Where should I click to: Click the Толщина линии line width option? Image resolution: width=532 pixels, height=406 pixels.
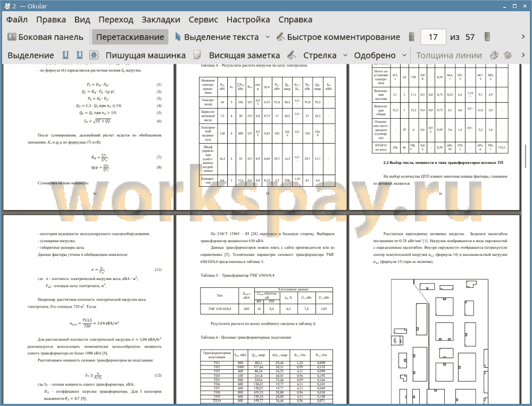click(449, 55)
